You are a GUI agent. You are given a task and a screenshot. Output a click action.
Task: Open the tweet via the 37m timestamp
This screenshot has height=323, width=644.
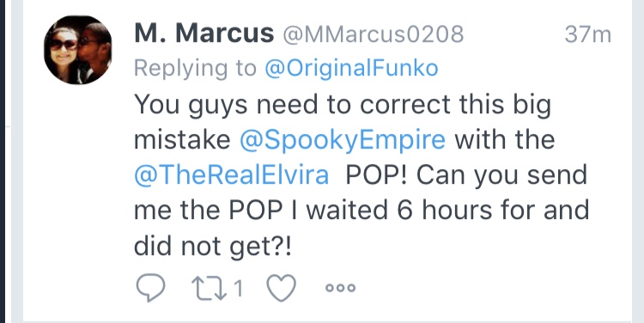[x=587, y=34]
